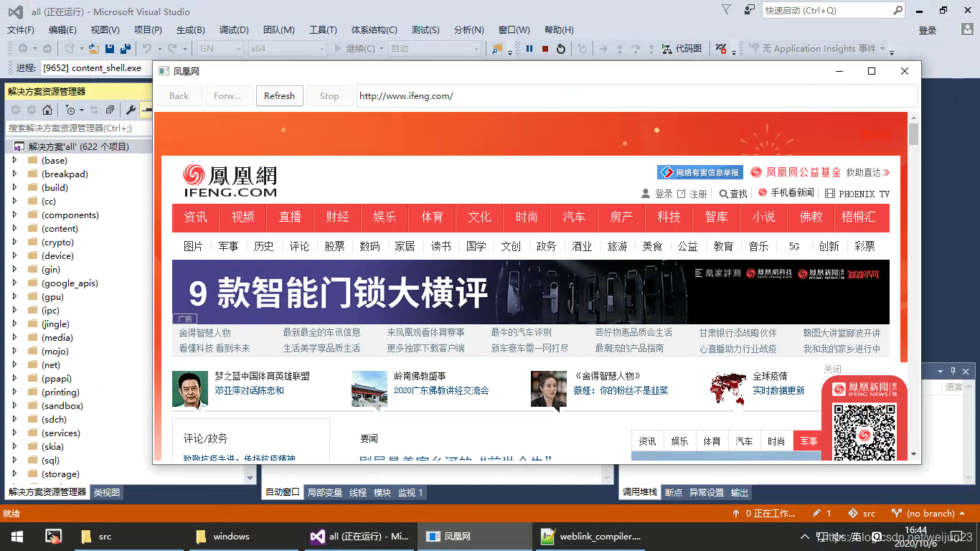Image resolution: width=980 pixels, height=551 pixels.
Task: Select the 输出 tab
Action: (x=740, y=492)
